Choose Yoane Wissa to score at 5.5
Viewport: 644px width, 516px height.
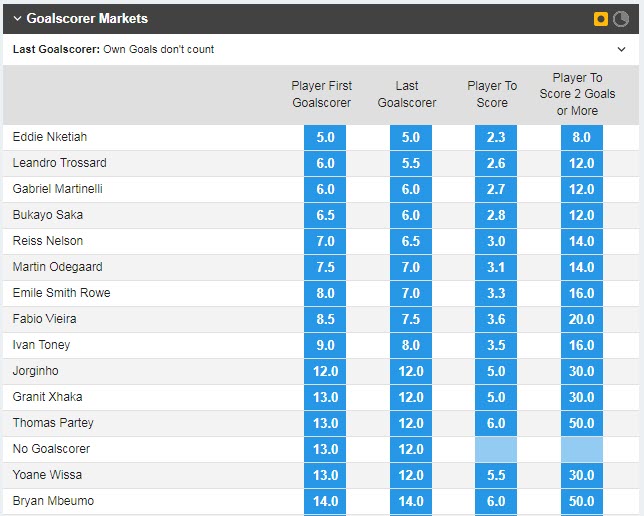click(x=497, y=475)
